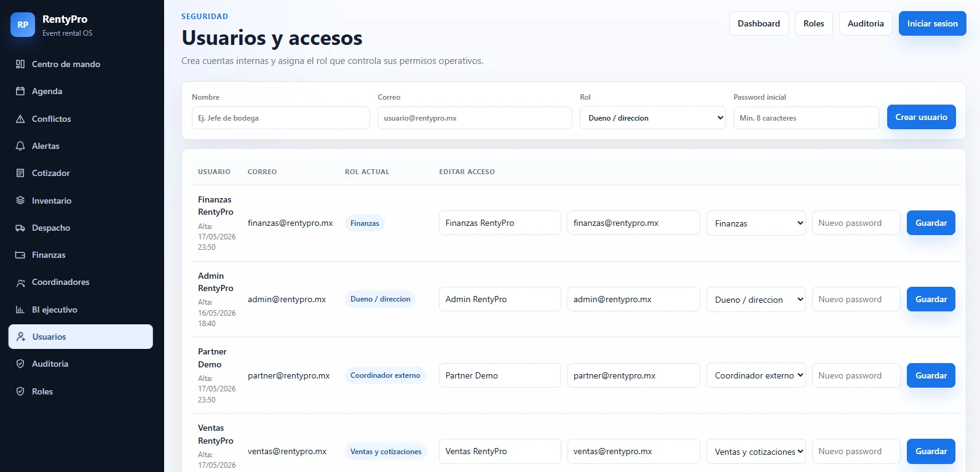Click the Iniciar sesion button
This screenshot has height=472, width=980.
[x=932, y=23]
